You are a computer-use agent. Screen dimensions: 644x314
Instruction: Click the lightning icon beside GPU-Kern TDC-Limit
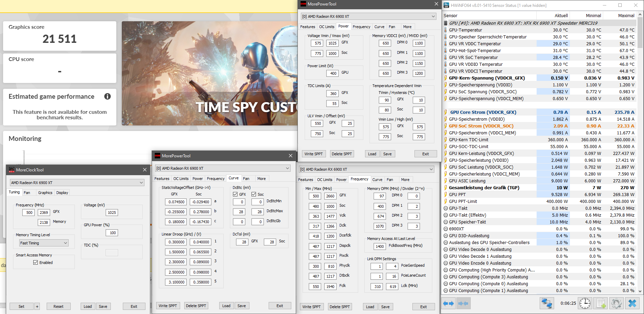coord(446,140)
